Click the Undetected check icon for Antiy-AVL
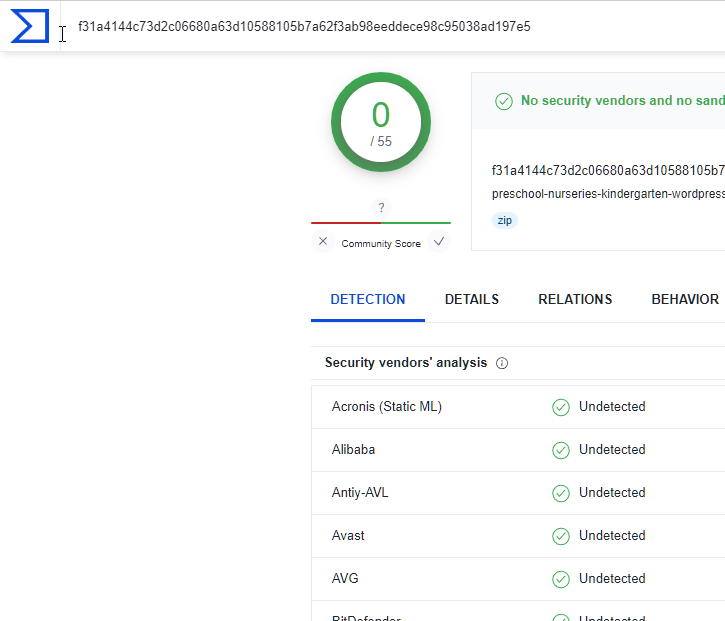Viewport: 725px width, 621px height. (x=561, y=493)
